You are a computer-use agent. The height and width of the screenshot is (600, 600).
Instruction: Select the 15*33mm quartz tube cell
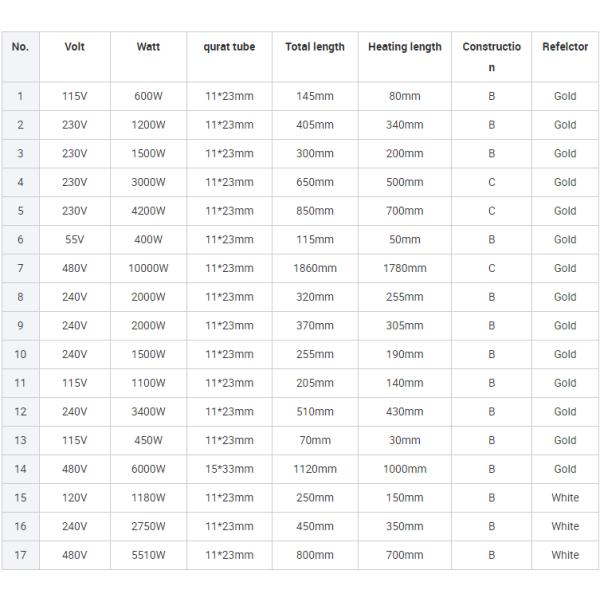(x=229, y=469)
